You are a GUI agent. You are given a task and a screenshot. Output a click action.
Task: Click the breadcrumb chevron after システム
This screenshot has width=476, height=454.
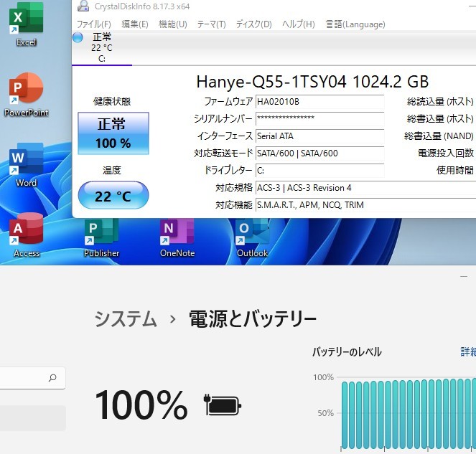[x=173, y=319]
